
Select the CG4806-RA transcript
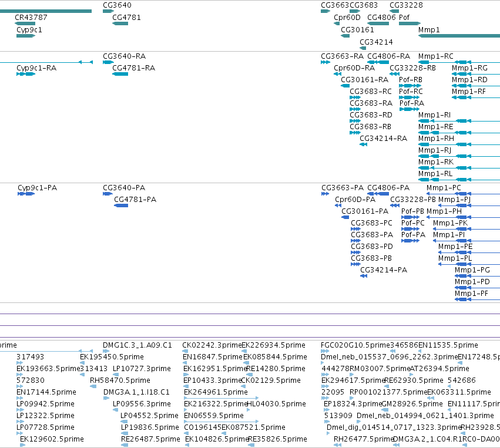point(378,62)
